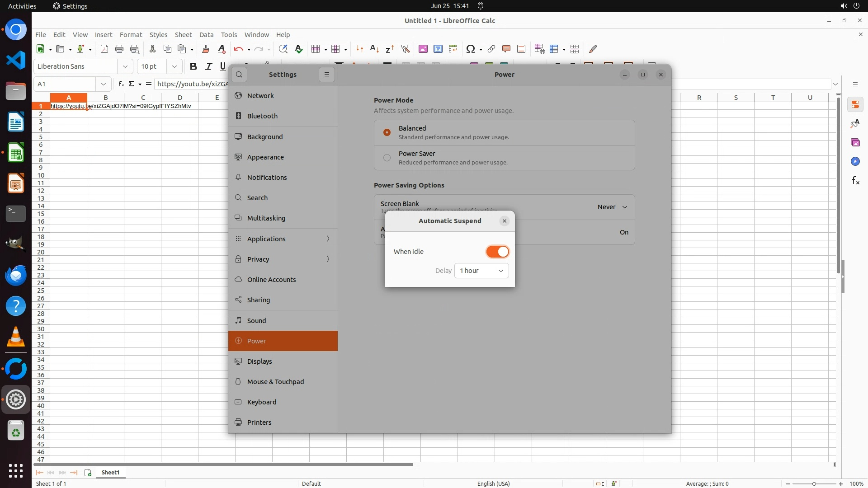
Task: Open the Delay 1 hour dropdown
Action: [481, 271]
